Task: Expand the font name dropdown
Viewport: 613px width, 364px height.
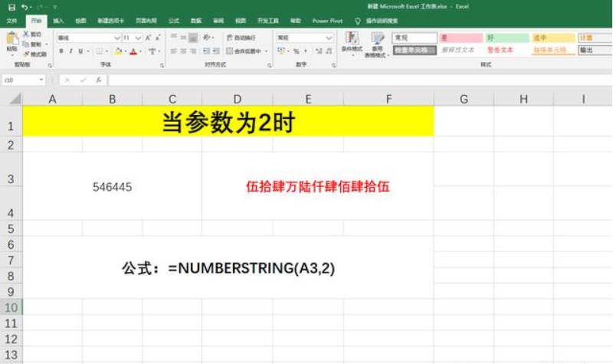Action: click(117, 38)
